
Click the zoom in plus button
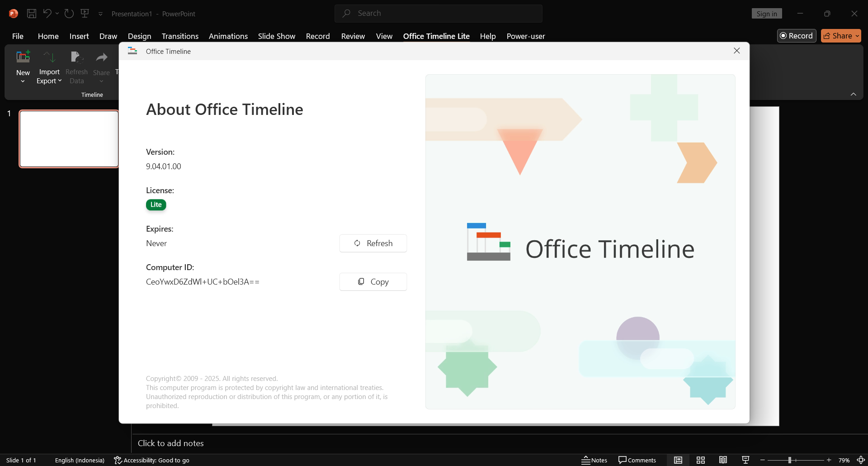tap(829, 460)
